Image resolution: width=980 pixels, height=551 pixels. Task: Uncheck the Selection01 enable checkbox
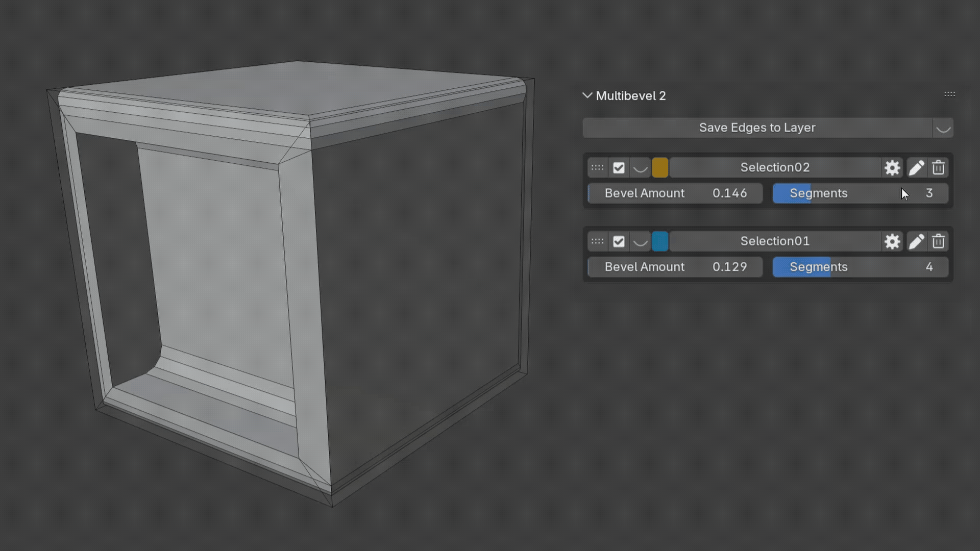click(x=619, y=241)
